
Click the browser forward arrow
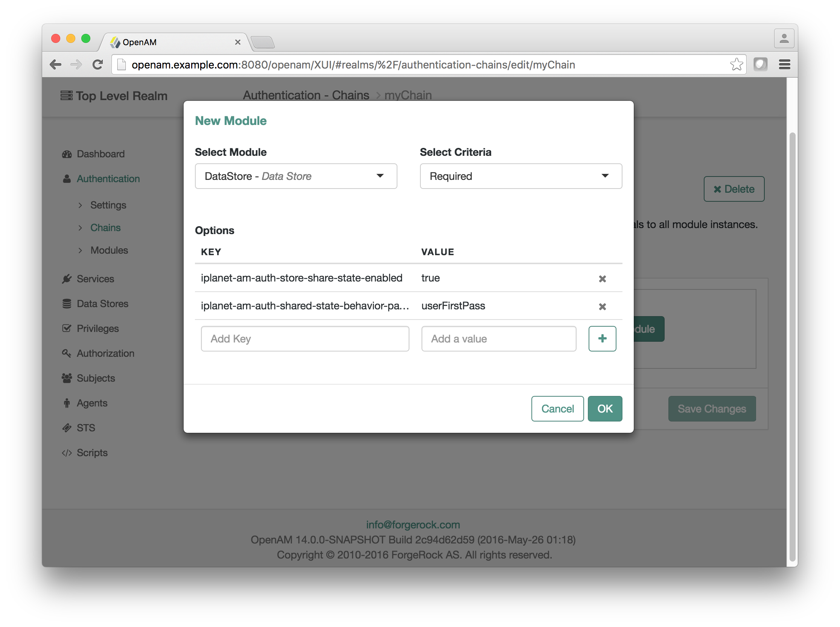point(76,64)
